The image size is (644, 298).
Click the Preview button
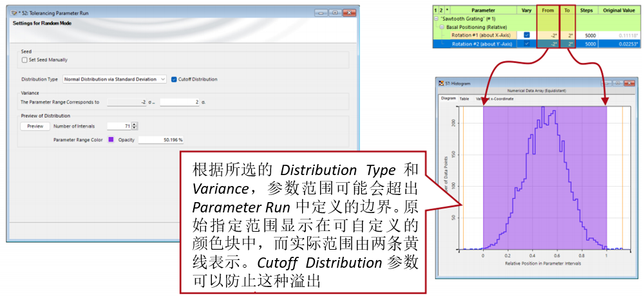coord(35,126)
